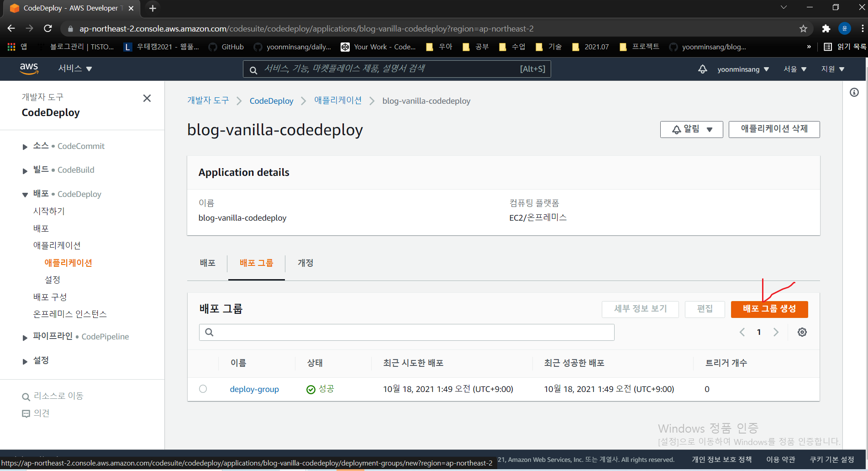Open the Chrome tab search dropdown arrow
Image resolution: width=868 pixels, height=471 pixels.
click(784, 7)
